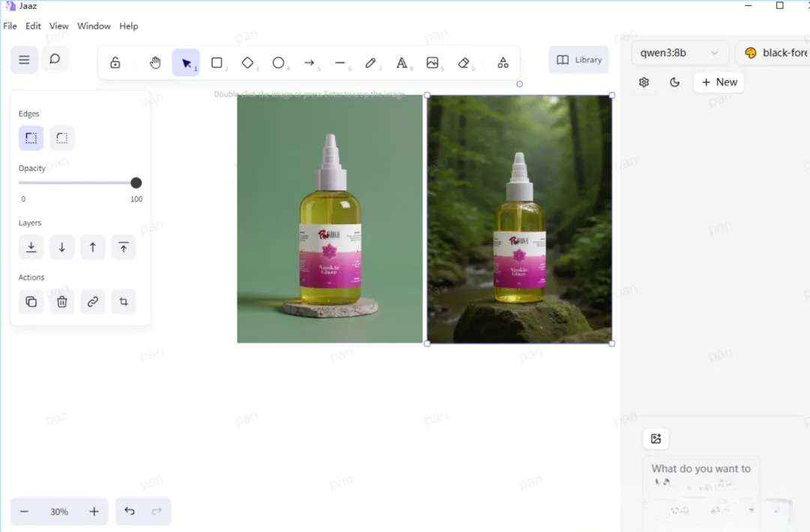Select the Hand pan tool
810x532 pixels.
(155, 63)
